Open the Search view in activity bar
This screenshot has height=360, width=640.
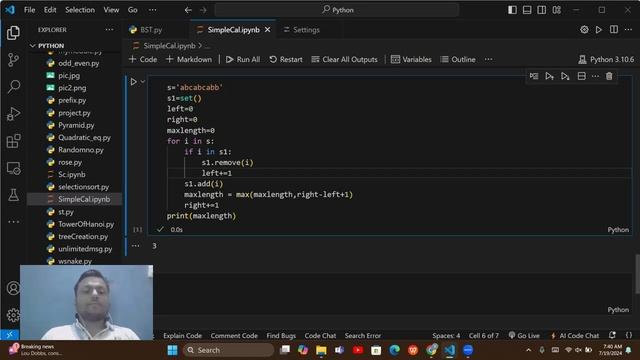click(13, 87)
